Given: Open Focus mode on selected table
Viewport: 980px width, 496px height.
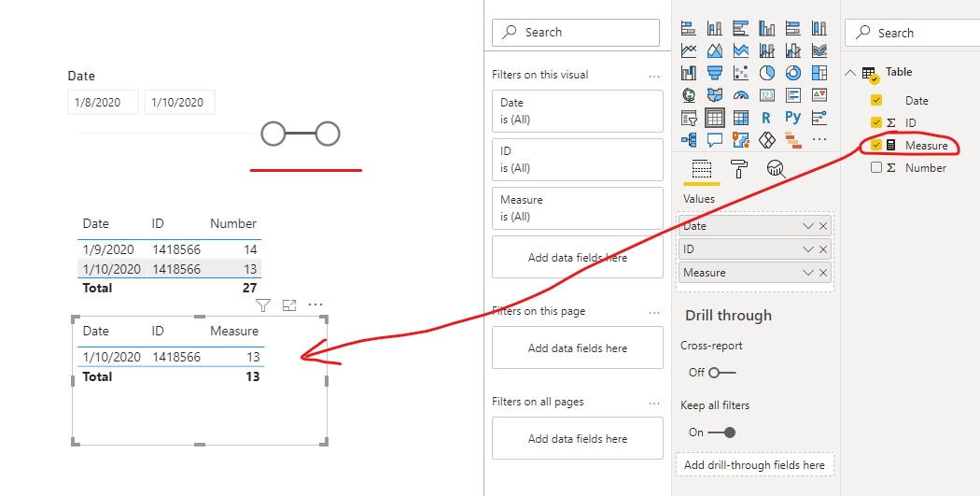Looking at the screenshot, I should (289, 305).
